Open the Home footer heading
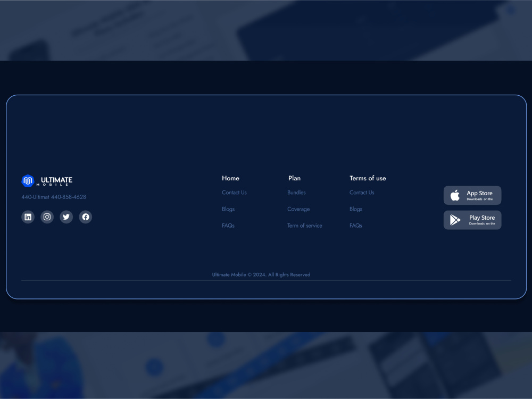Image resolution: width=532 pixels, height=399 pixels. [x=230, y=178]
